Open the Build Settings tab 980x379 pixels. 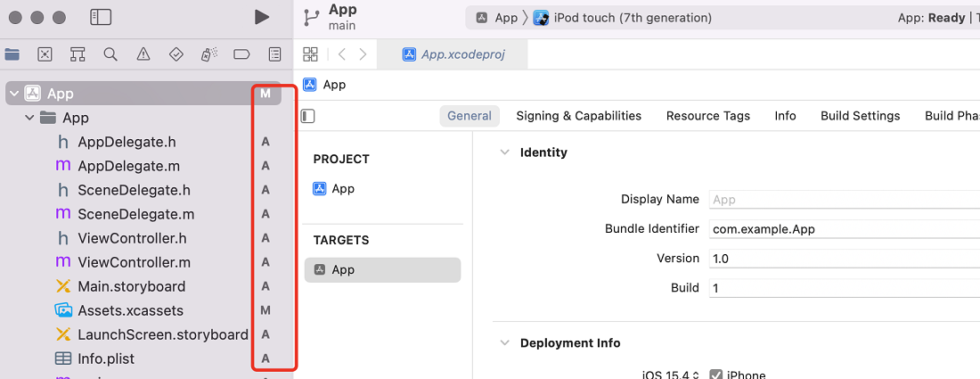click(860, 116)
